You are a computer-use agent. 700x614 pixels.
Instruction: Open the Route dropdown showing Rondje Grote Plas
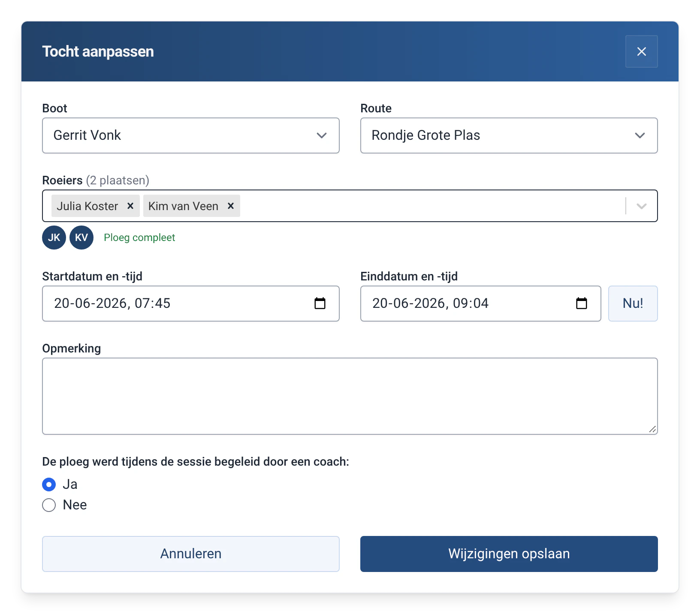509,135
